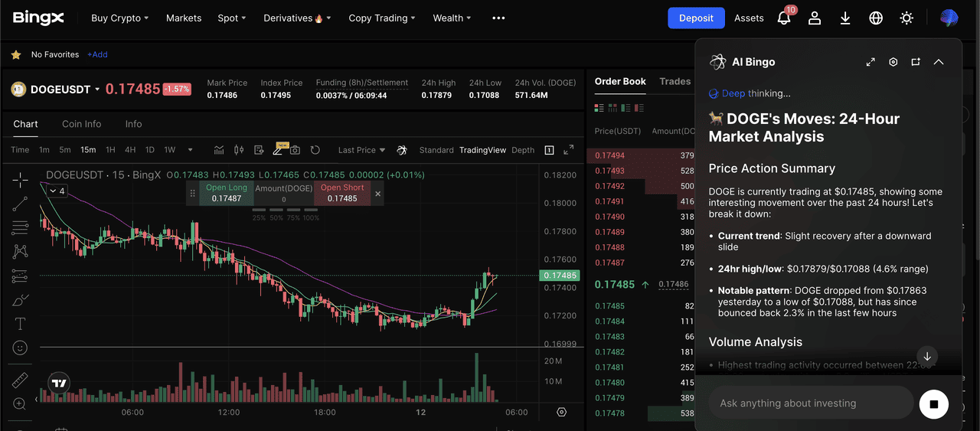
Task: Click the blue Deposit button
Action: (x=696, y=18)
